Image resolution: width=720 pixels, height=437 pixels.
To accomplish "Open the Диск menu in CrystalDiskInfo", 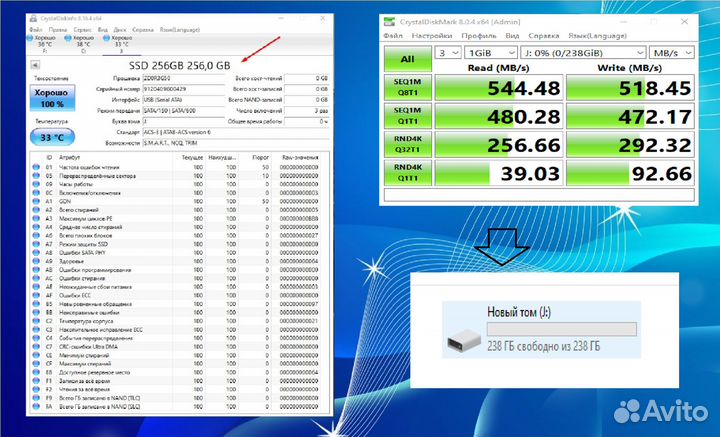I will coord(120,29).
